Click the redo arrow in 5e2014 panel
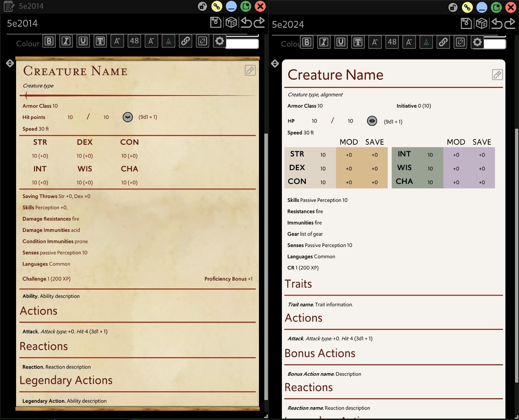 (x=259, y=23)
